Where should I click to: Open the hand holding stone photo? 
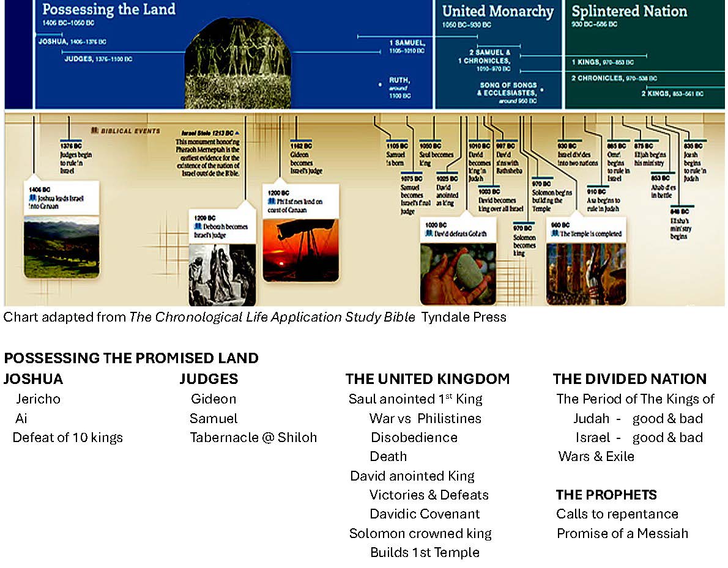coord(458,273)
